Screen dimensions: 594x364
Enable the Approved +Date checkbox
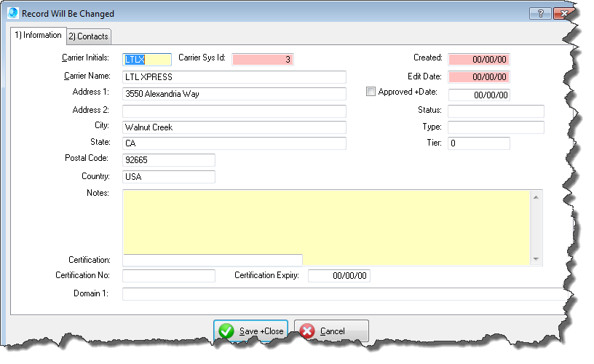(x=371, y=92)
